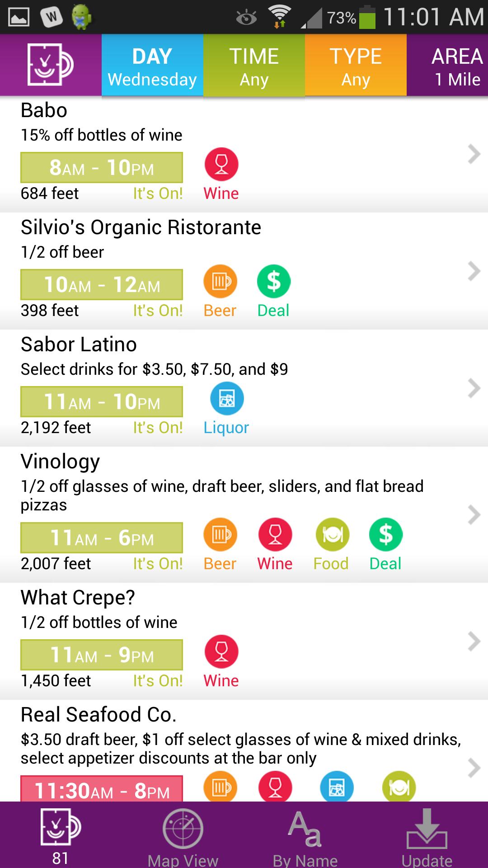Tap the Deal icon for Silvio's Organic Ristorante

point(273,282)
